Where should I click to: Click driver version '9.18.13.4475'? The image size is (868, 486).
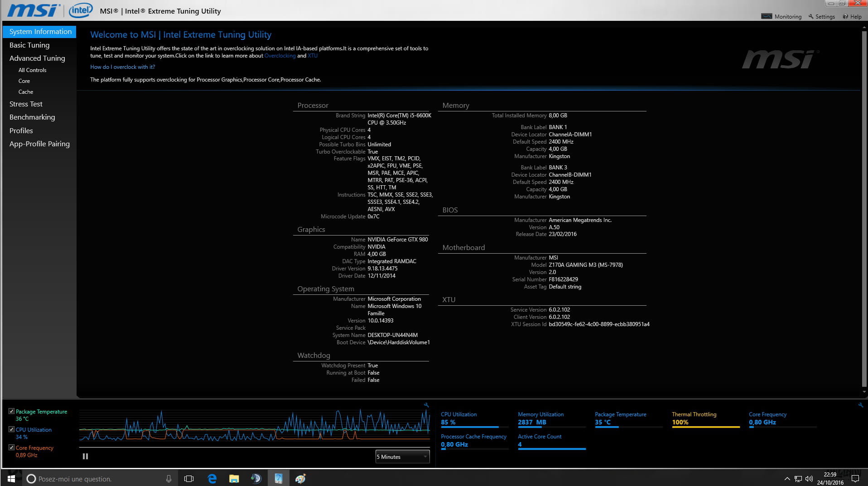(x=382, y=269)
